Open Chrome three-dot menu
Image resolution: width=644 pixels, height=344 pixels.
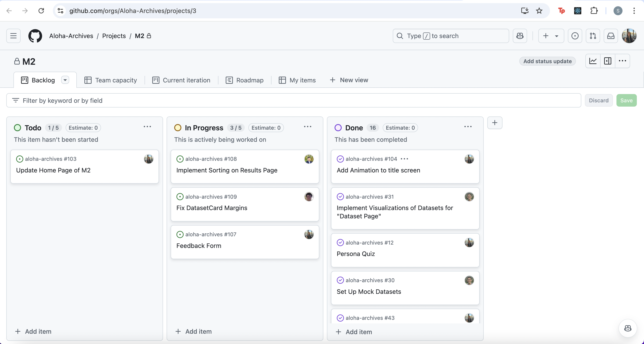click(x=634, y=11)
